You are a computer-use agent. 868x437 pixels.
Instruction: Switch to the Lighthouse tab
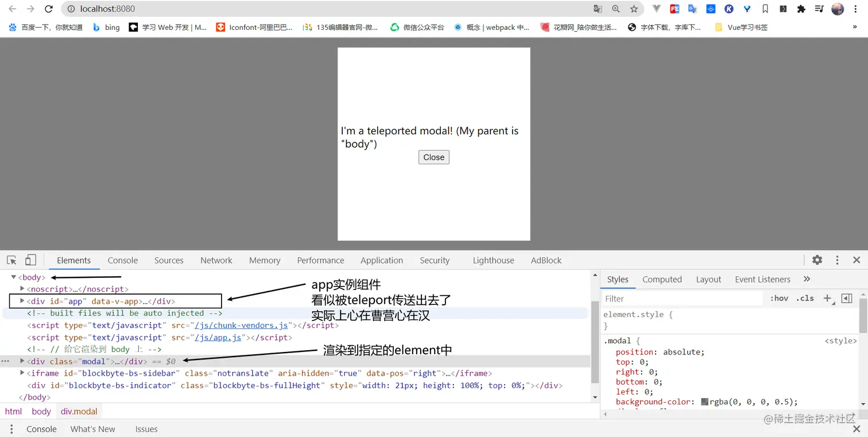point(494,260)
